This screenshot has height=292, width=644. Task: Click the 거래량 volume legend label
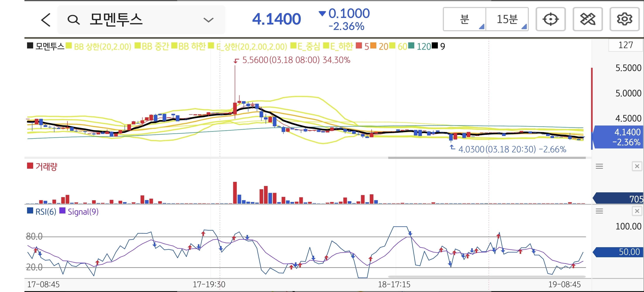point(46,167)
